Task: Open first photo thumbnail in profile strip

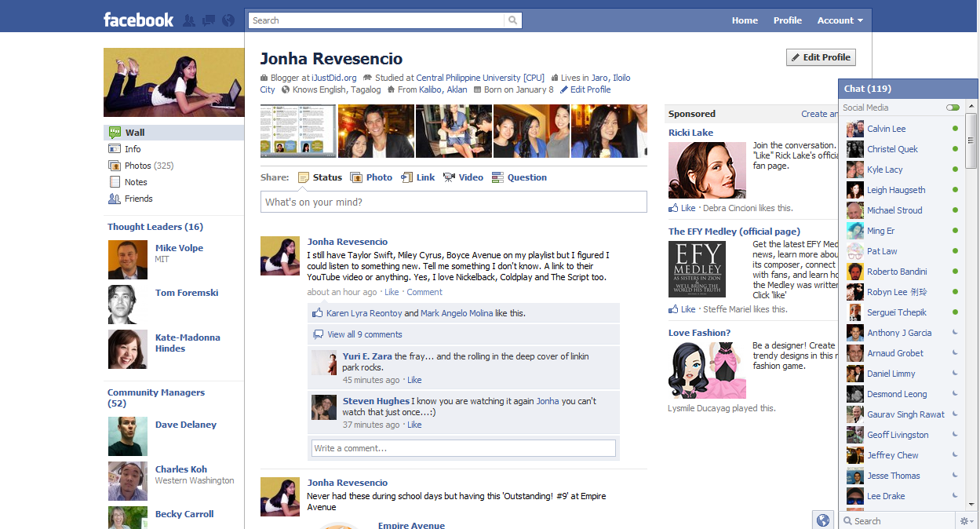Action: pos(298,131)
